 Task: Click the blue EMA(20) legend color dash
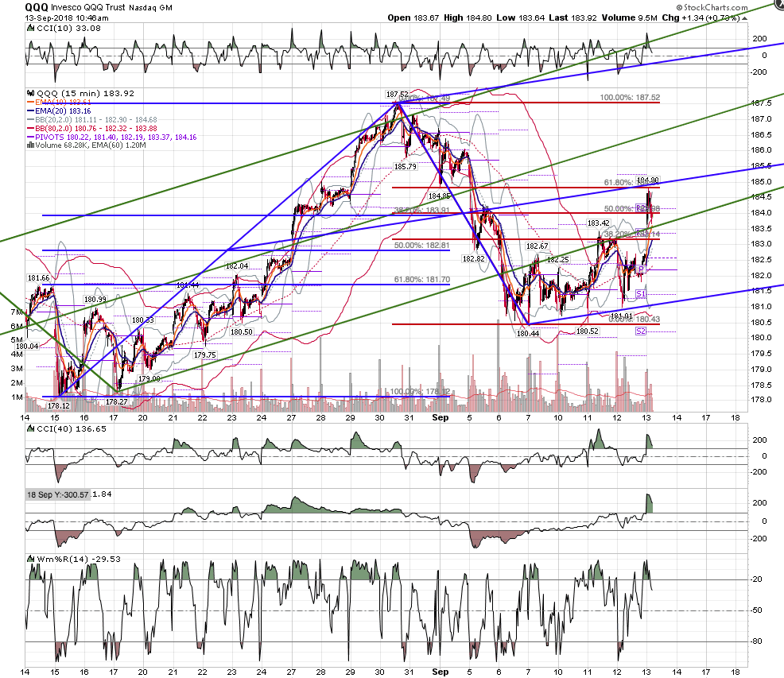coord(30,111)
